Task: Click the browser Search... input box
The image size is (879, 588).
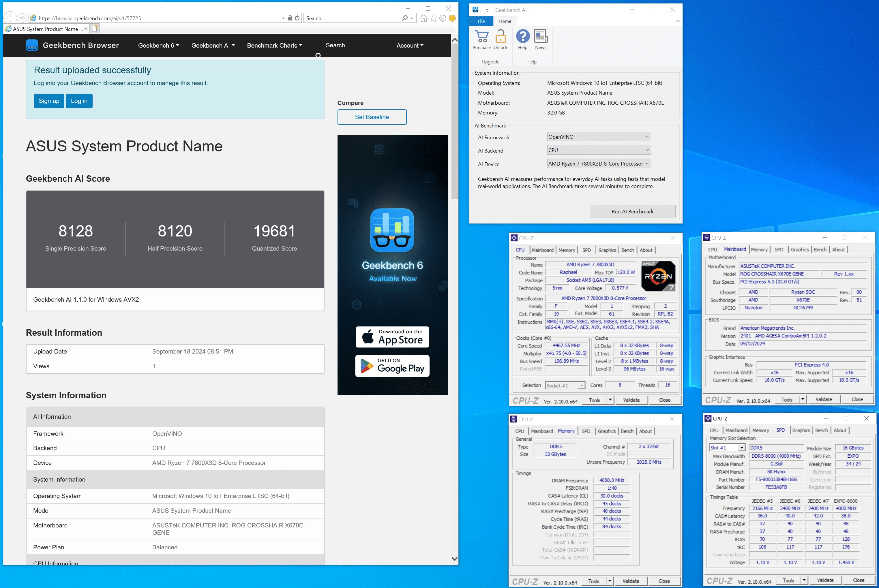Action: click(353, 18)
